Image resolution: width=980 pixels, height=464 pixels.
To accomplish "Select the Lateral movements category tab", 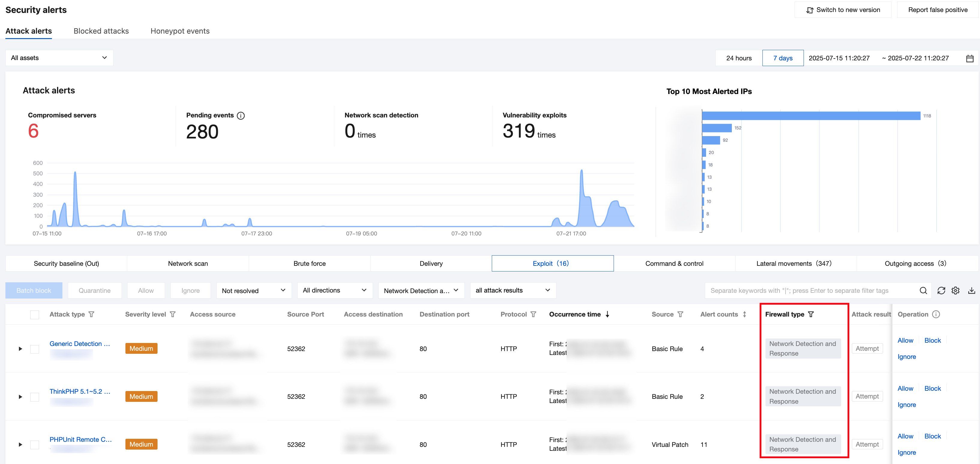I will pos(794,263).
